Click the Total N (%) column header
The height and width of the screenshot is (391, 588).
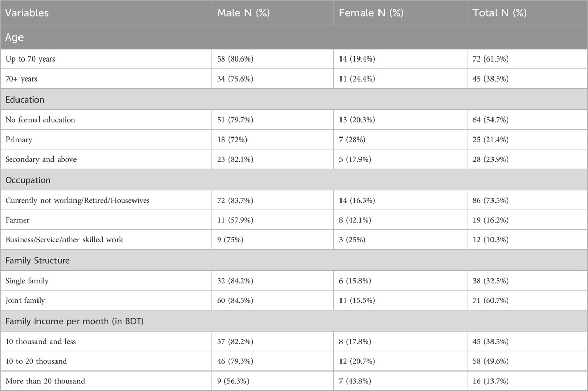(499, 13)
